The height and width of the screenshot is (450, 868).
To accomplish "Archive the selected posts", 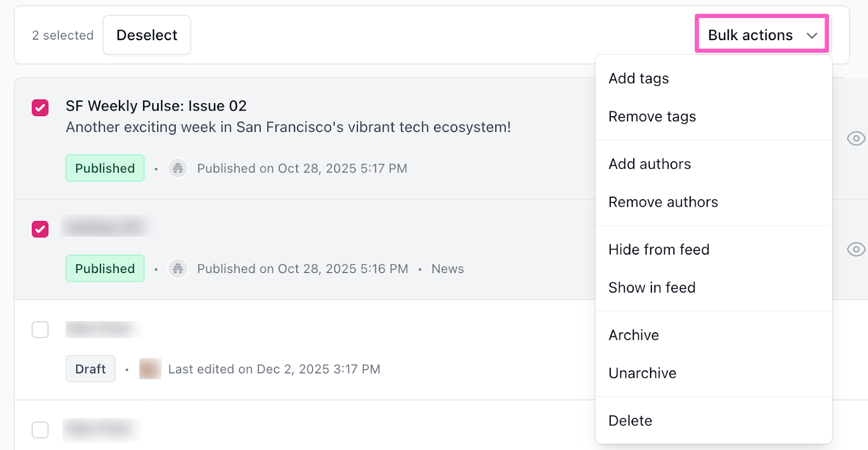I will tap(634, 335).
